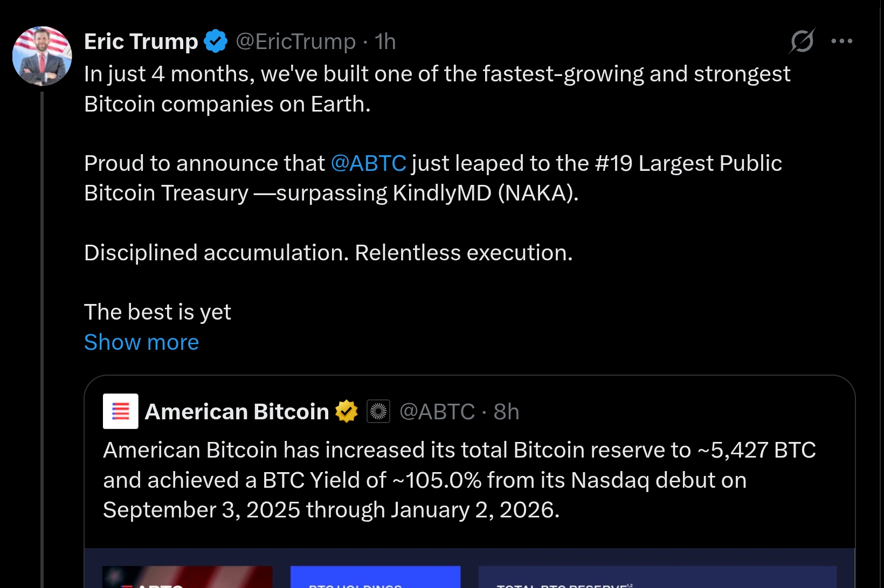Click the blue verified badge beside Eric Trump
The height and width of the screenshot is (588, 884).
click(216, 41)
